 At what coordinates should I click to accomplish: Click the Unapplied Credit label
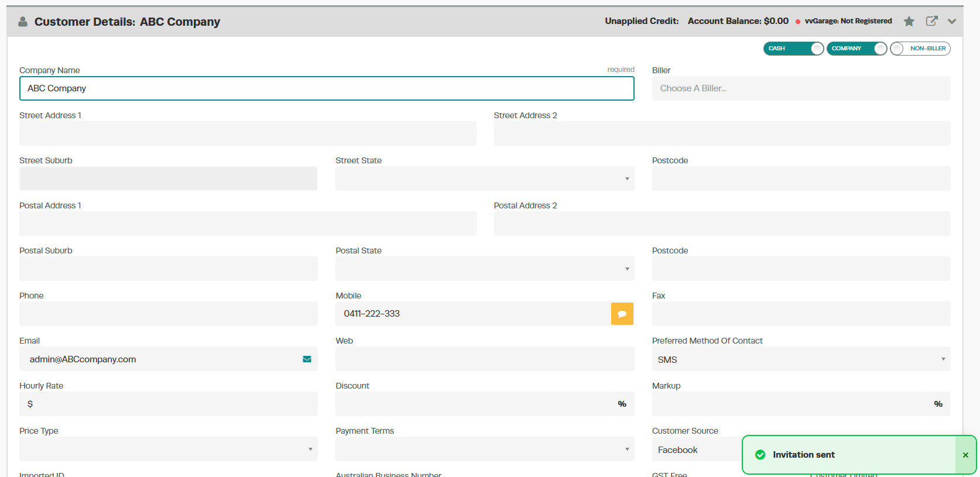(642, 21)
